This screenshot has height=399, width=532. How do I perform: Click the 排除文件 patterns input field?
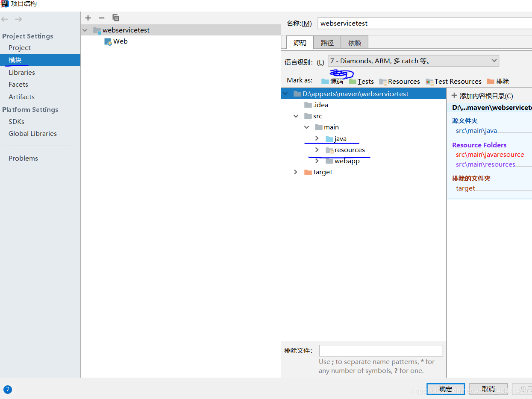click(x=381, y=351)
